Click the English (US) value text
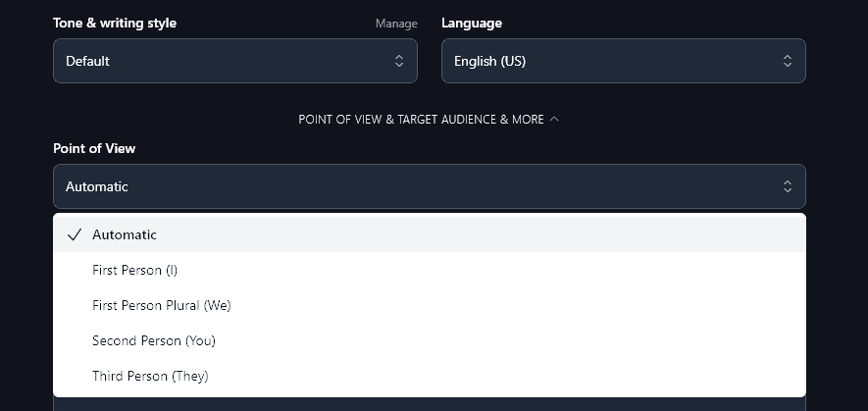868x411 pixels. pos(489,61)
